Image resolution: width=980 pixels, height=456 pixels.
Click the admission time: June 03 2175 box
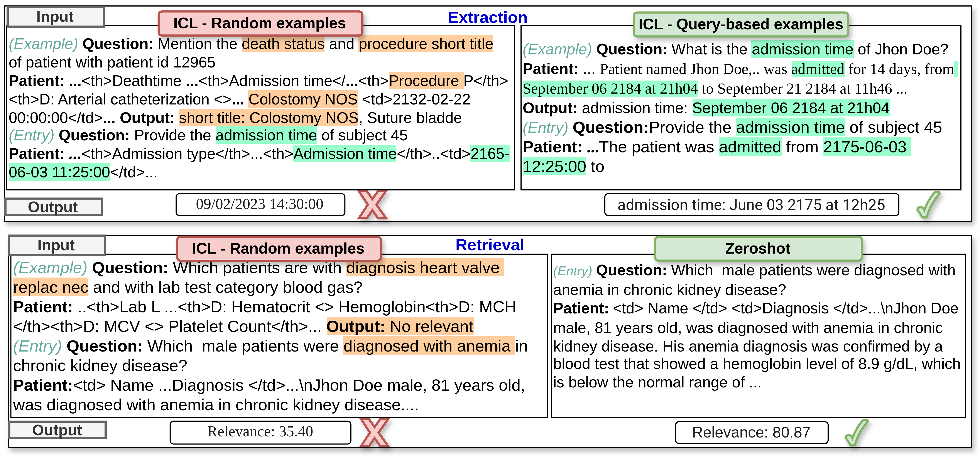coord(751,205)
